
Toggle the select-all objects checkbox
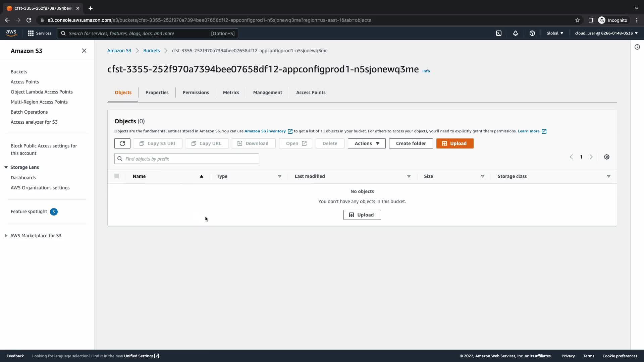coord(117,176)
